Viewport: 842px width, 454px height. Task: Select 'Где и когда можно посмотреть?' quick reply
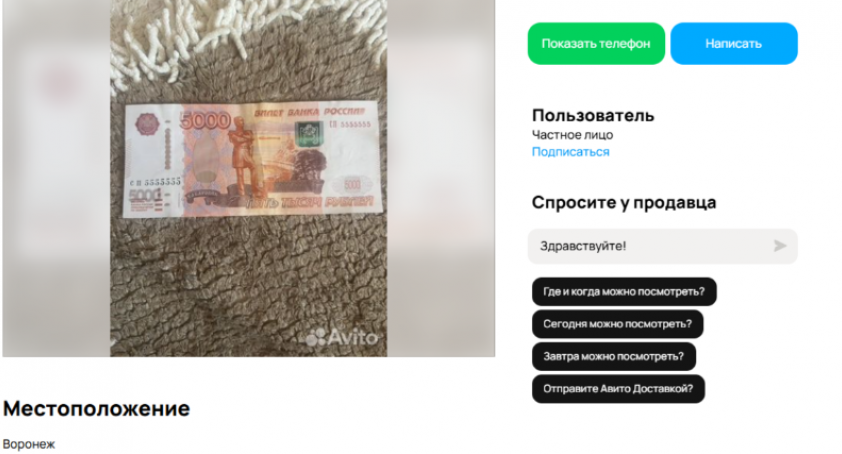pos(624,292)
